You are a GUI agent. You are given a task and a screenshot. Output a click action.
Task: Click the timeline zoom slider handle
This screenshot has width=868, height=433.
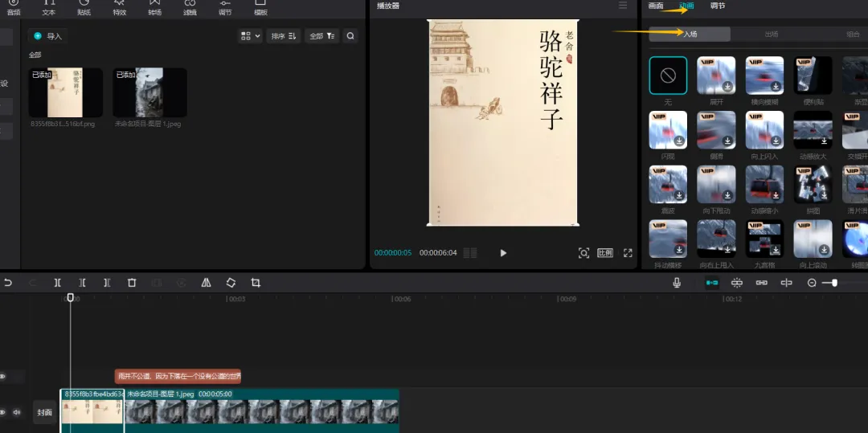pos(834,283)
